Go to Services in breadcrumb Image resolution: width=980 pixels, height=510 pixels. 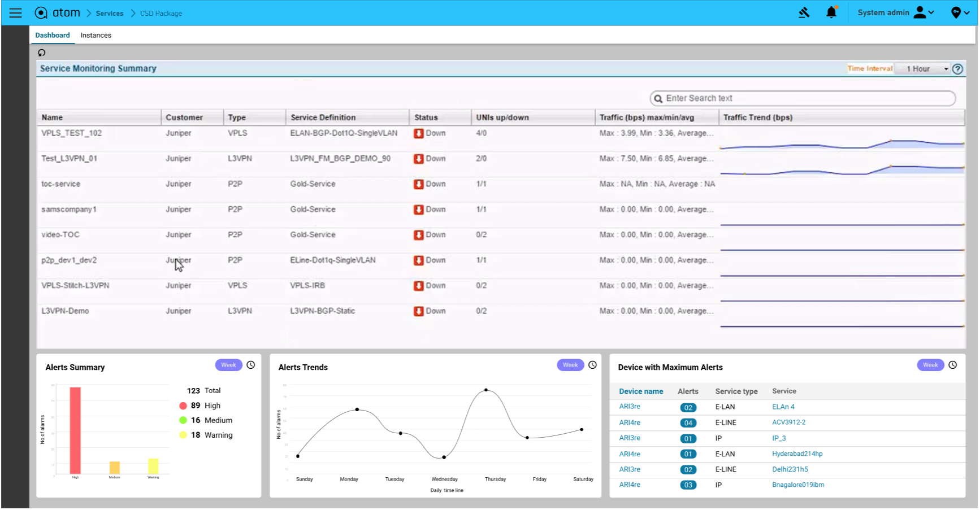[x=110, y=14]
